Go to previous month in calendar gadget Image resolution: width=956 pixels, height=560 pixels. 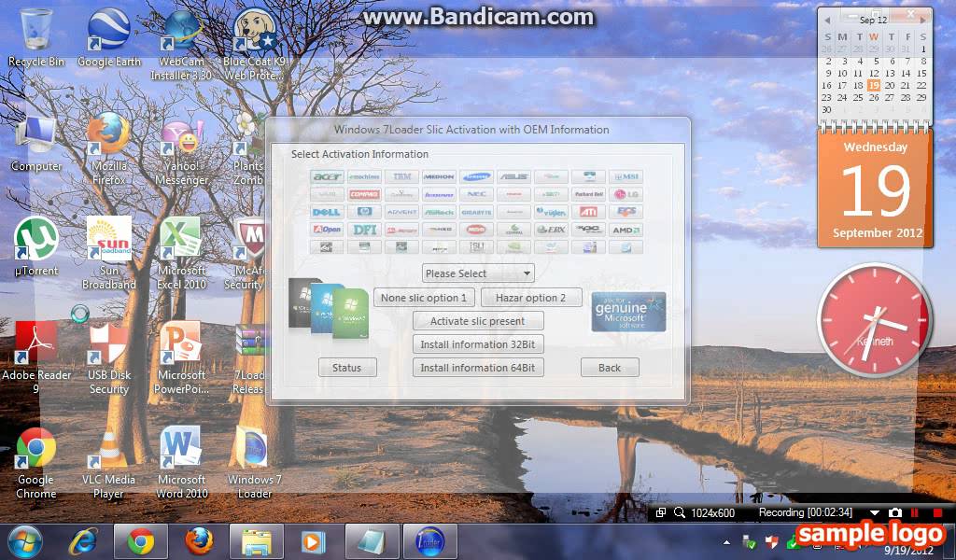pos(827,21)
